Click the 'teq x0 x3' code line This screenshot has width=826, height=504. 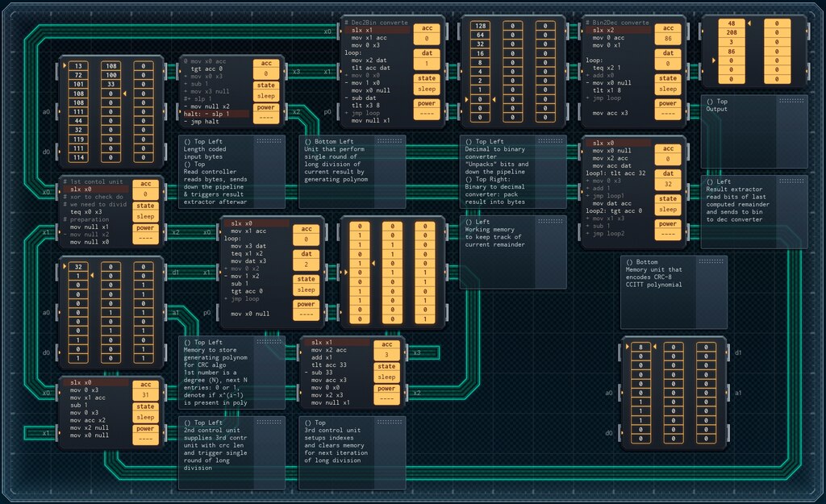86,212
